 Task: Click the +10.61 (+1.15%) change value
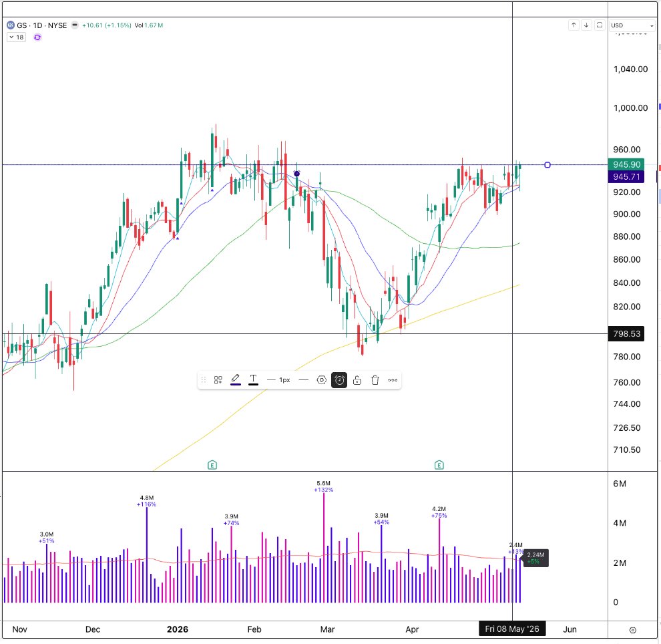(x=107, y=25)
